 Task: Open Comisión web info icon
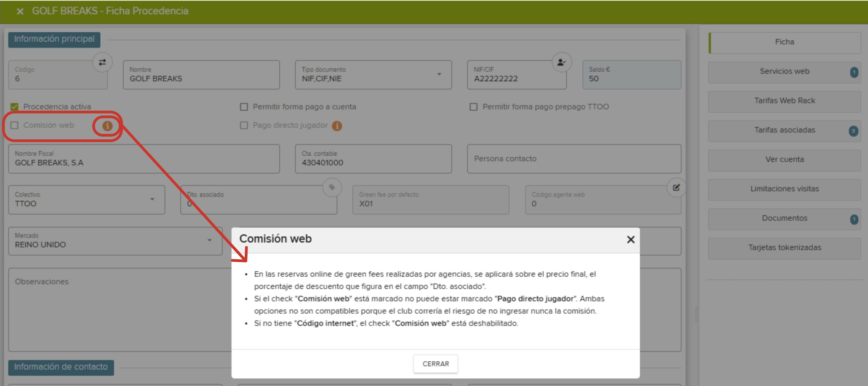coord(107,126)
